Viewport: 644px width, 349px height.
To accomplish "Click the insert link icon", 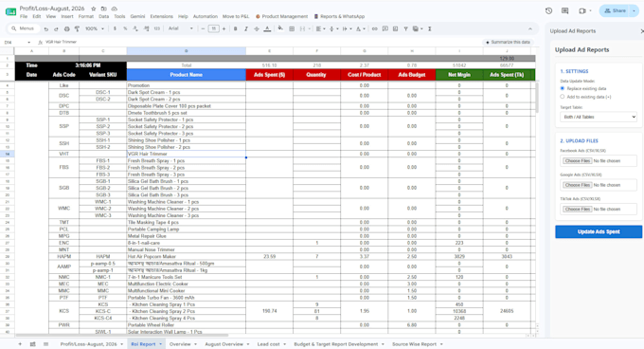I will tap(375, 28).
